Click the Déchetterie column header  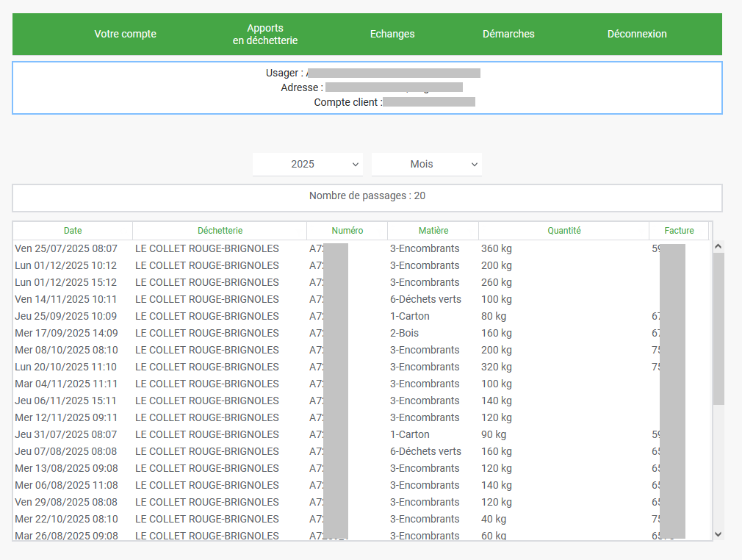tap(220, 231)
